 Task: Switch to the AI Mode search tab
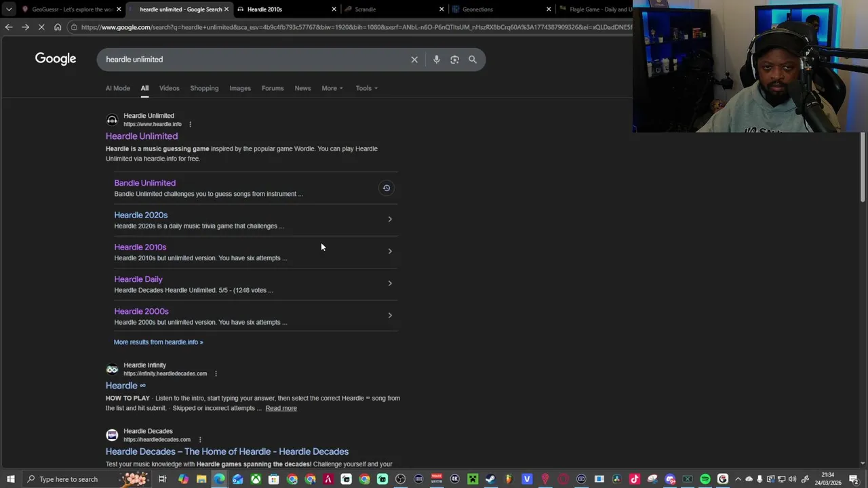(118, 88)
